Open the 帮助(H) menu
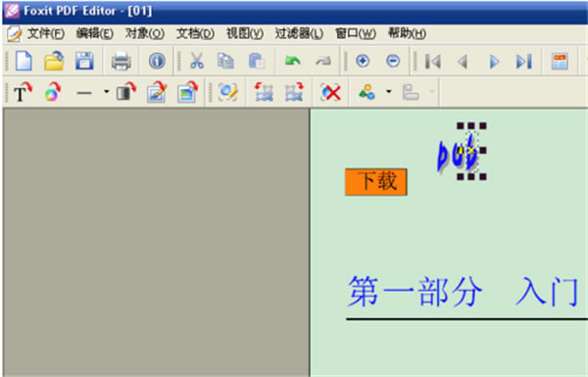Image resolution: width=588 pixels, height=377 pixels. click(x=407, y=33)
